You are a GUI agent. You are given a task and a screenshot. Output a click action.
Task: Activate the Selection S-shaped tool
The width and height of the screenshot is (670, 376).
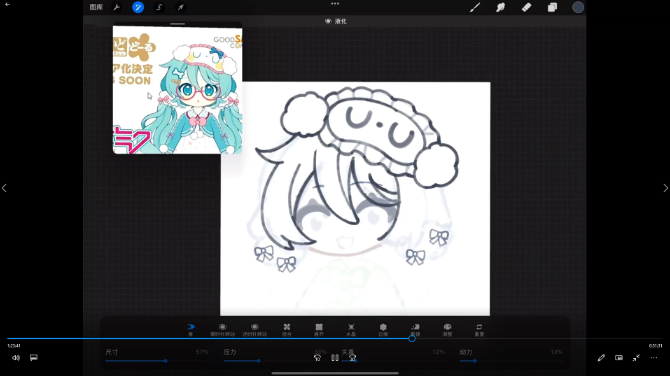pyautogui.click(x=159, y=7)
